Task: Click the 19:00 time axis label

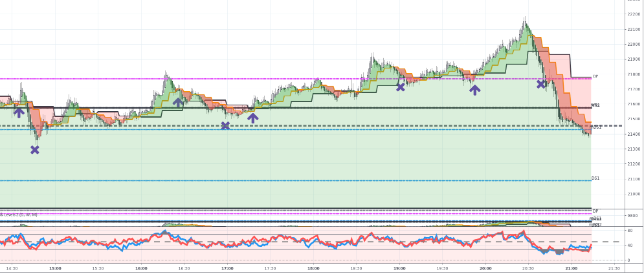Action: pos(399,269)
